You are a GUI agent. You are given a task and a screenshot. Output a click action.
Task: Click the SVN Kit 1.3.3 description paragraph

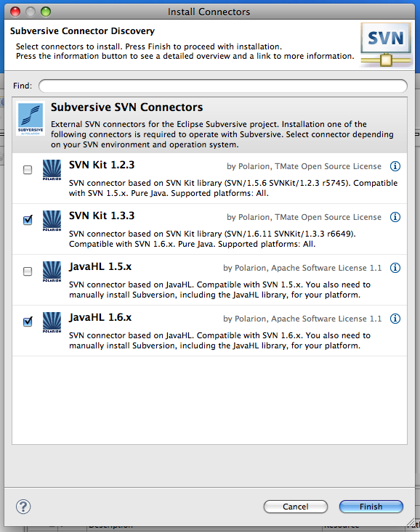[x=212, y=239]
